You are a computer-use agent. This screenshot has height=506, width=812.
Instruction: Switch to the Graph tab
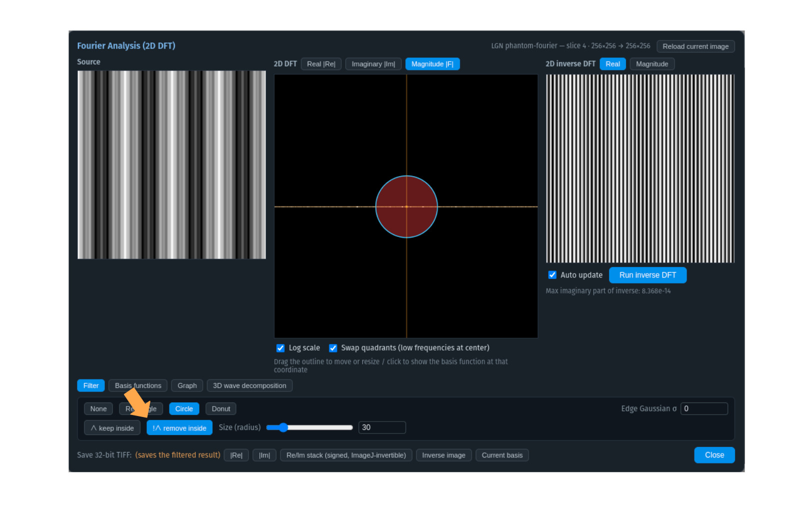187,385
